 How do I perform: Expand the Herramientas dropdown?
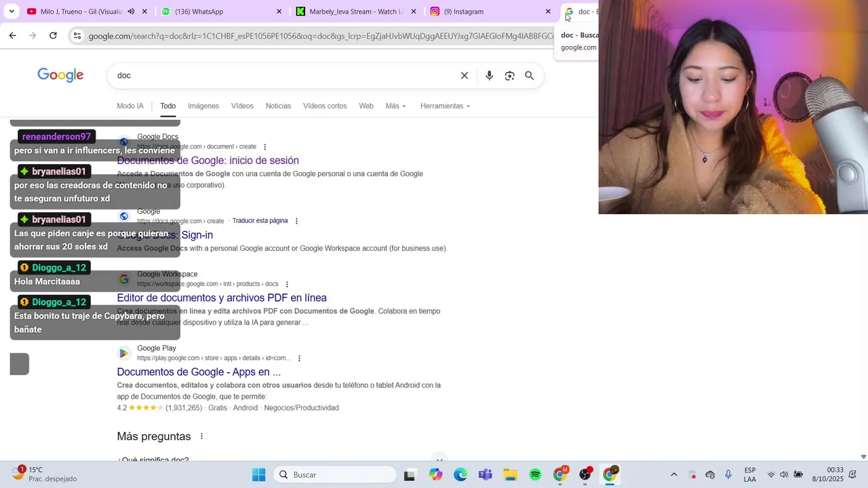445,106
